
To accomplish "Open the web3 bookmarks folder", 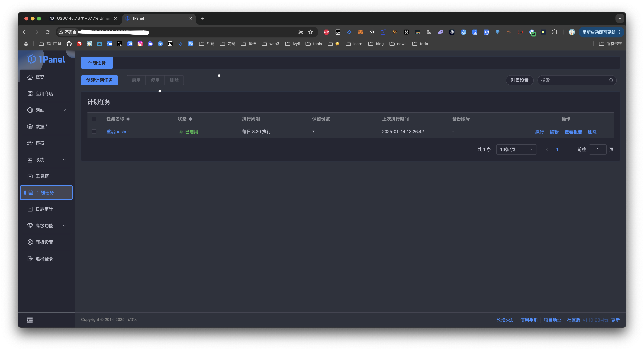I will coord(270,44).
